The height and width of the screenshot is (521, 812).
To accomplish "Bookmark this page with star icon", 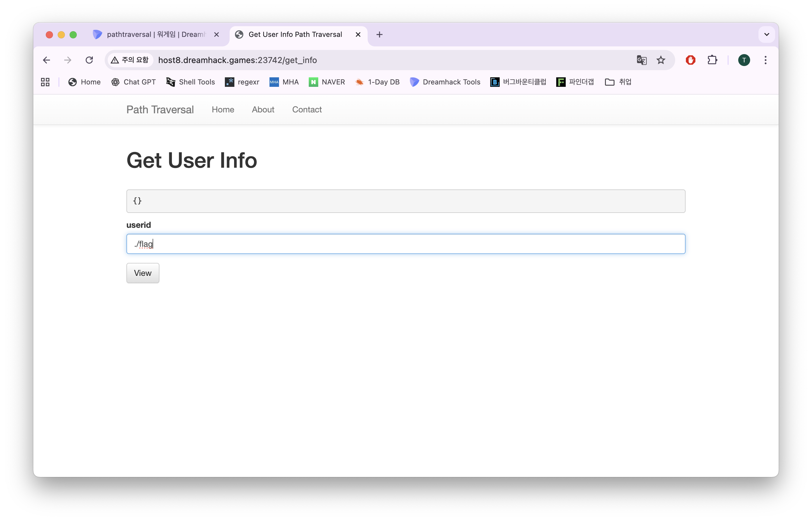I will tap(661, 60).
